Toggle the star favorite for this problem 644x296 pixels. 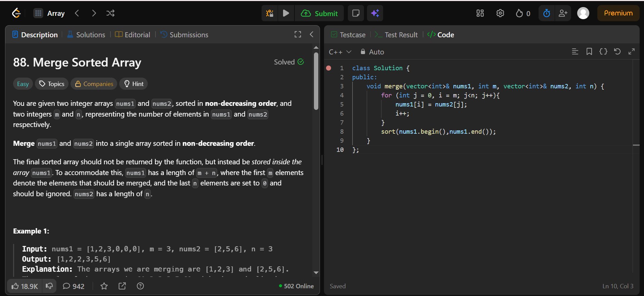tap(104, 286)
